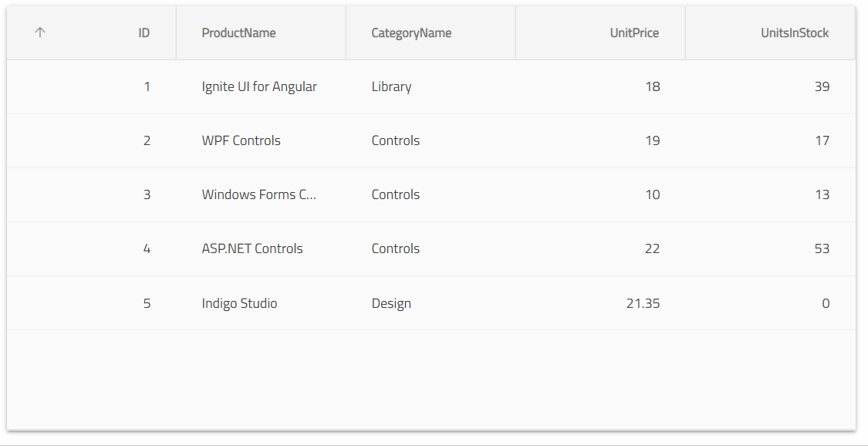Select the UnitsInStock value 0
868x446 pixels.
pos(826,302)
